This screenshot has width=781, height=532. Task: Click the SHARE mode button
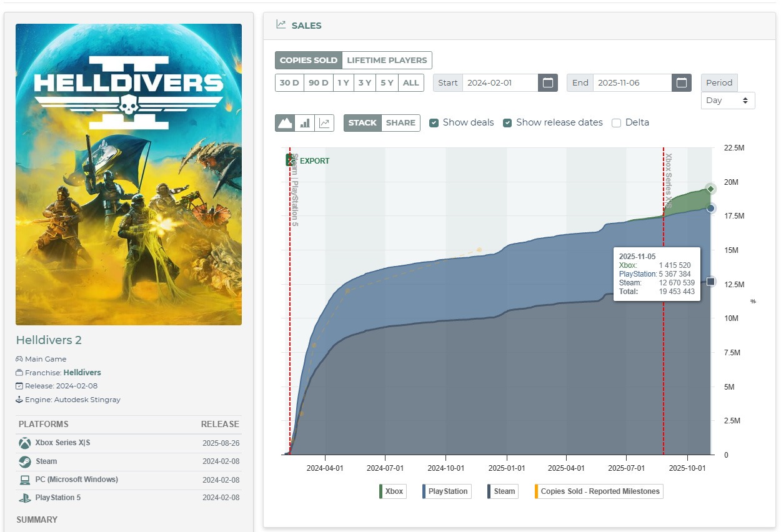click(400, 123)
